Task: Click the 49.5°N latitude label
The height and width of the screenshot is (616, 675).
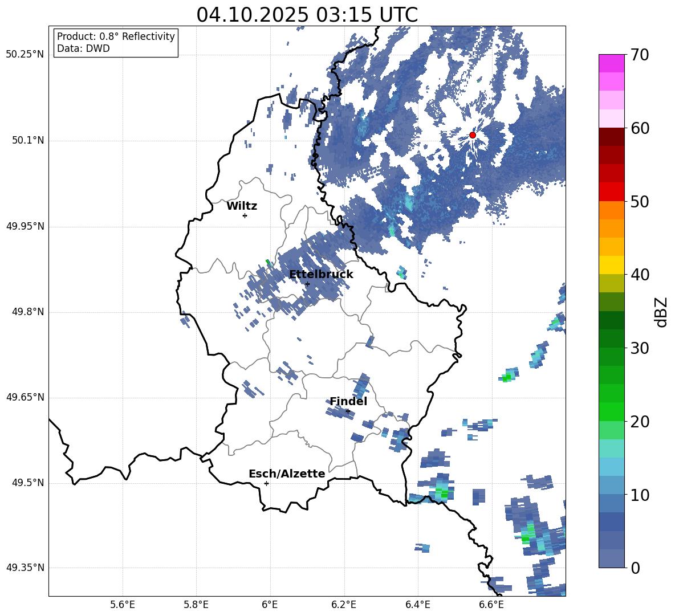Action: 28,483
